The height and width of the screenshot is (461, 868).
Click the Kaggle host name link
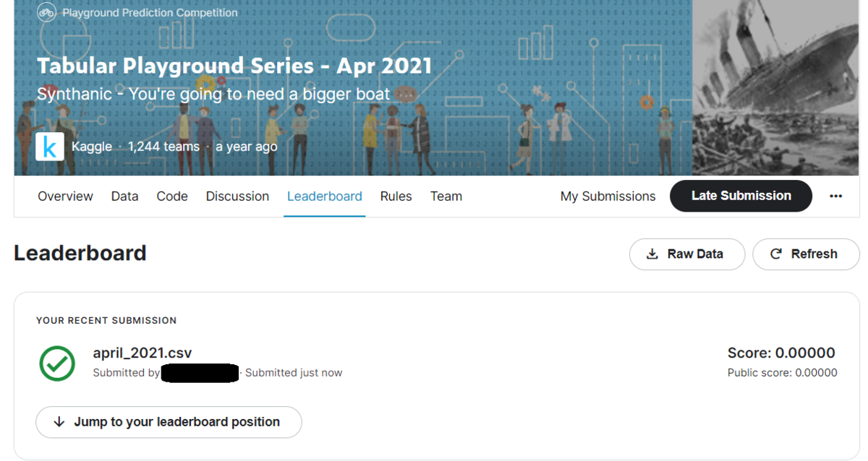[x=92, y=147]
